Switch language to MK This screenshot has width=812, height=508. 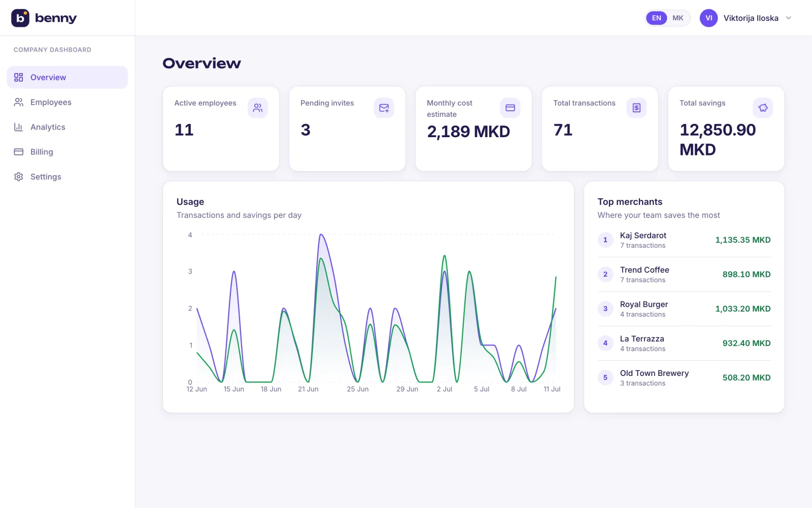tap(678, 18)
